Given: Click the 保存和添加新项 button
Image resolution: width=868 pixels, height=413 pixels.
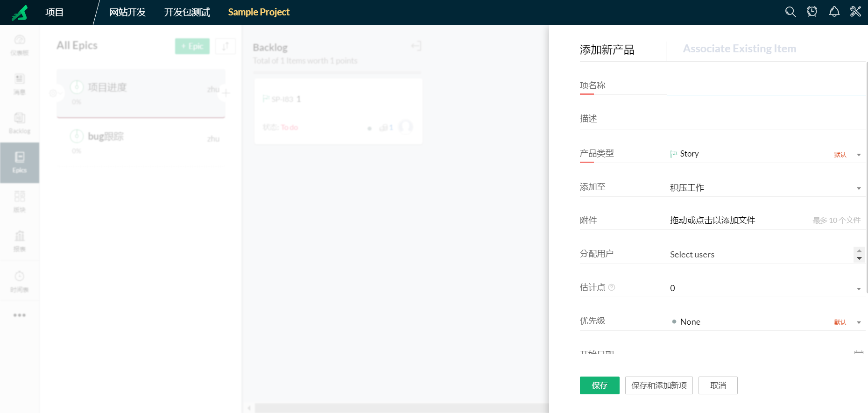Looking at the screenshot, I should [x=658, y=385].
